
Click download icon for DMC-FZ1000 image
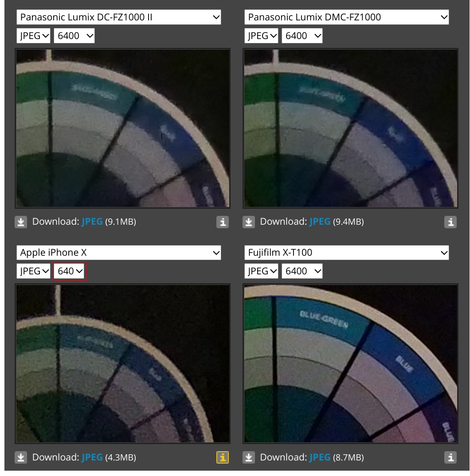pos(249,222)
